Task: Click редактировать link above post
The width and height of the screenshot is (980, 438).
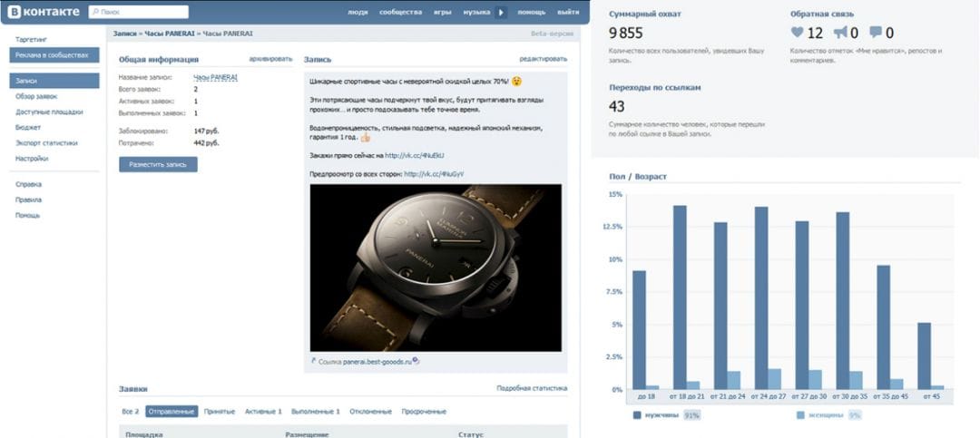Action: 544,59
